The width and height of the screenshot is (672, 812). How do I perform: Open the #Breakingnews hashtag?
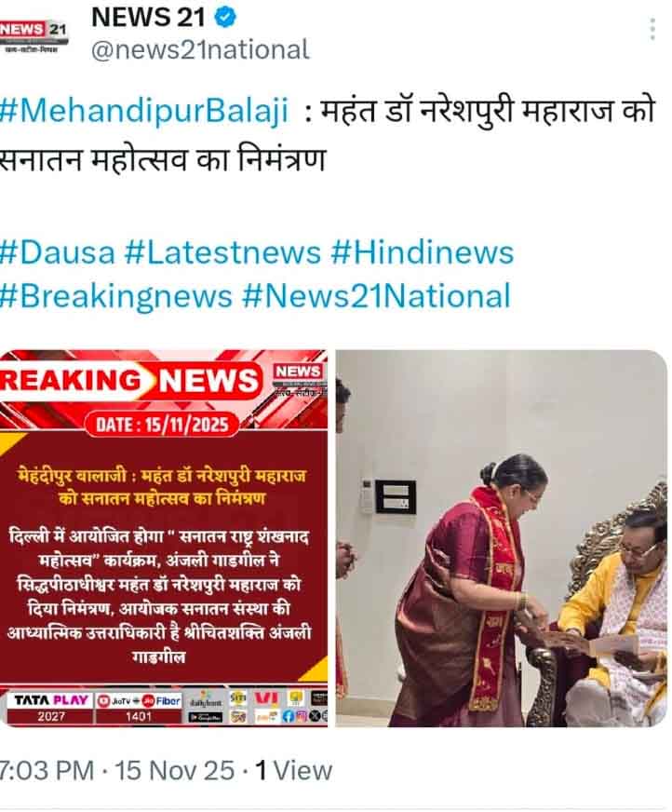[116, 297]
